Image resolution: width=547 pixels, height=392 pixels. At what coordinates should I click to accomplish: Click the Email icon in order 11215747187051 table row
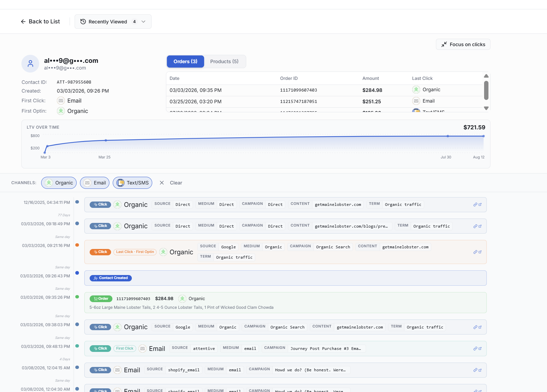(x=416, y=101)
